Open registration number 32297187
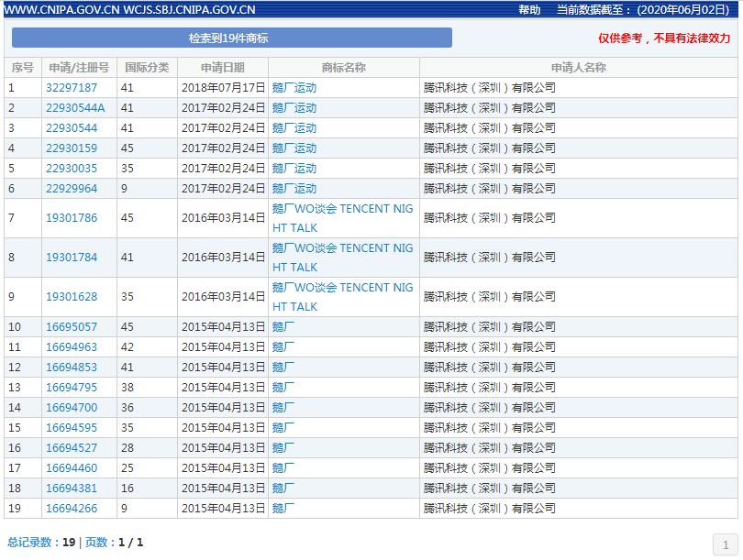 click(72, 88)
